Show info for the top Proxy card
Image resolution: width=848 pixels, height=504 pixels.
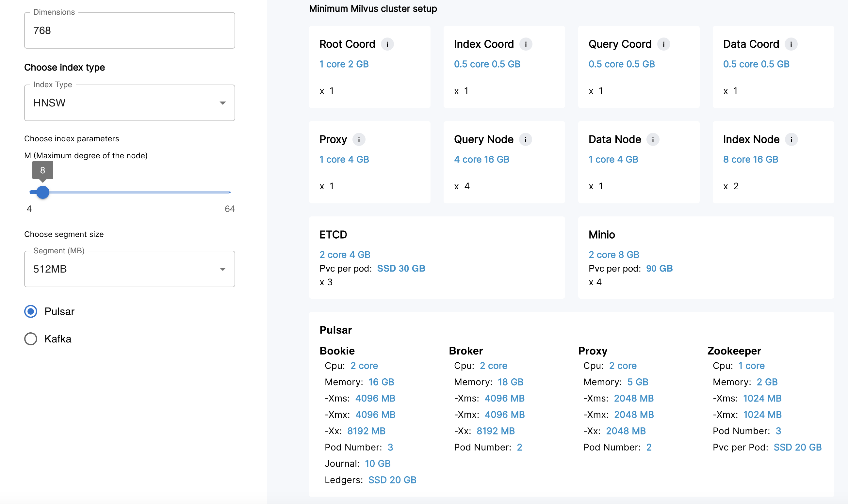(359, 140)
